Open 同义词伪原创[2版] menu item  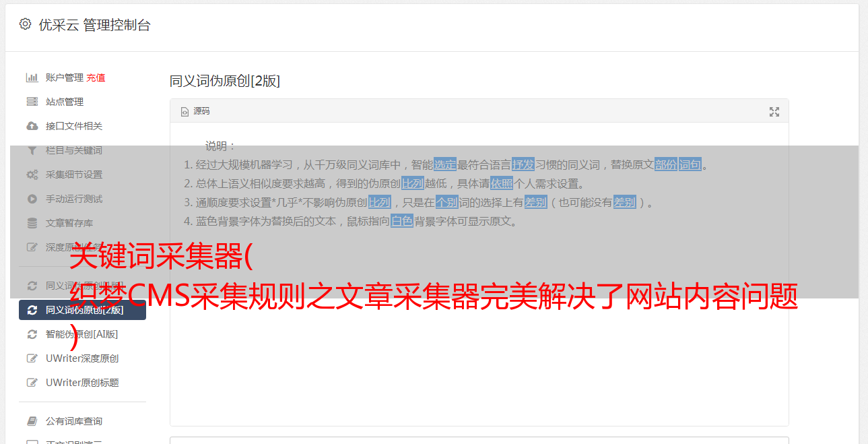[x=82, y=310]
